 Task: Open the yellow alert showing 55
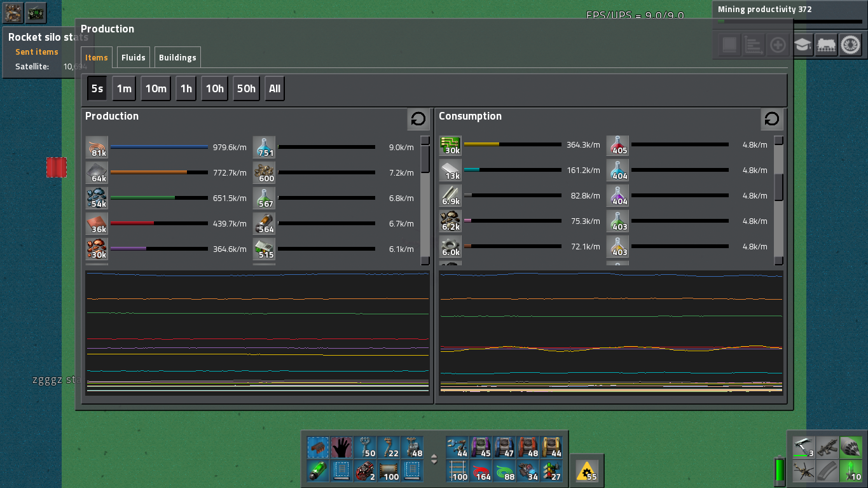[x=586, y=471]
